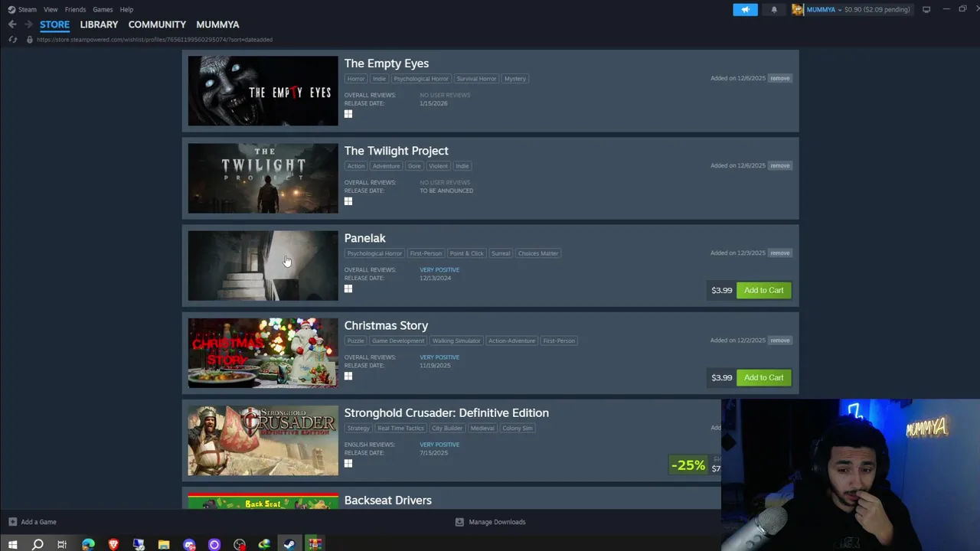Image resolution: width=980 pixels, height=551 pixels.
Task: Click Windows platform icon for Christmas Story
Action: point(348,376)
